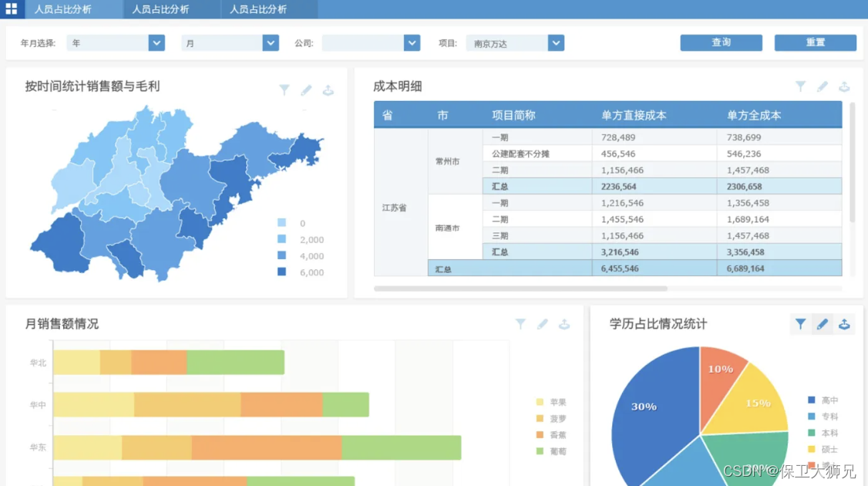Open the 月 month dropdown
The height and width of the screenshot is (486, 868).
[x=230, y=42]
